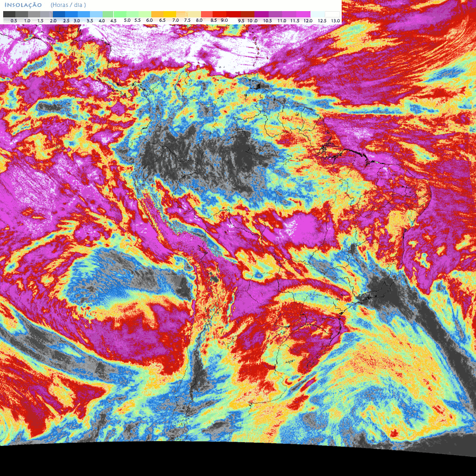Image resolution: width=476 pixels, height=476 pixels.
Task: Select the white swatch above 13.0
Action: coord(332,14)
